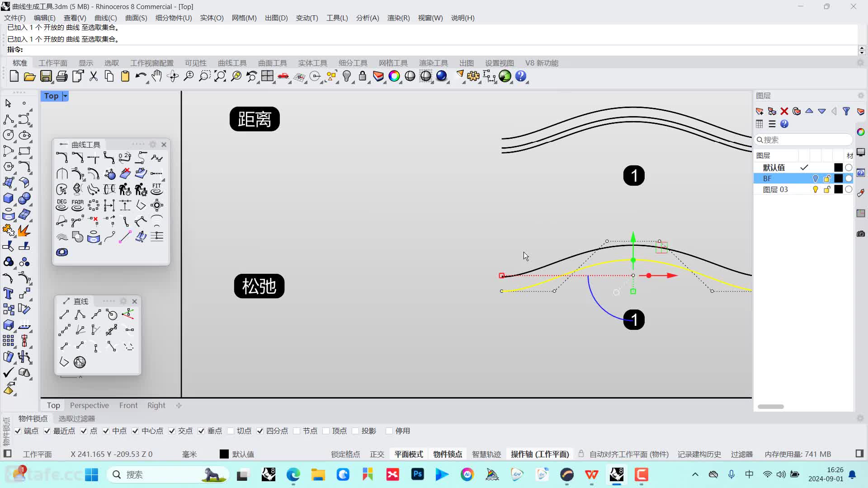Toggle 记录建构历史 in status bar
868x488 pixels.
coord(699,454)
